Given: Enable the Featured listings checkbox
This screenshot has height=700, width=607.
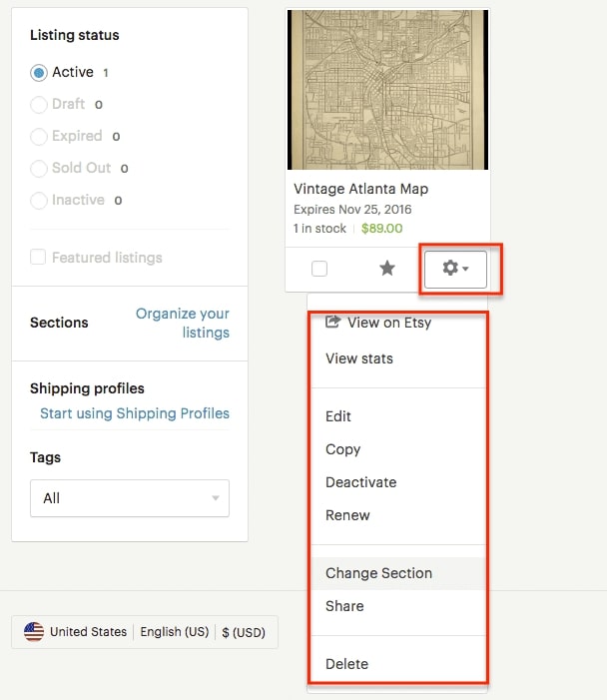Looking at the screenshot, I should (39, 258).
